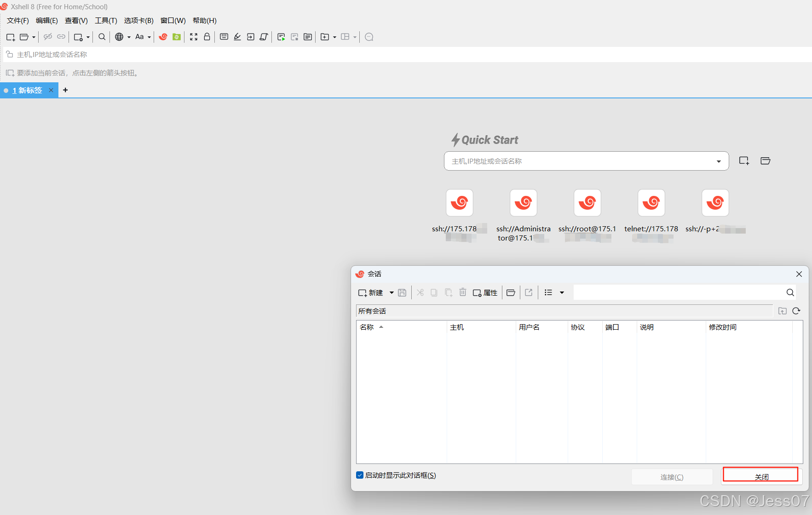Click the keyboard key mapping icon
The image size is (812, 515).
[x=224, y=37]
